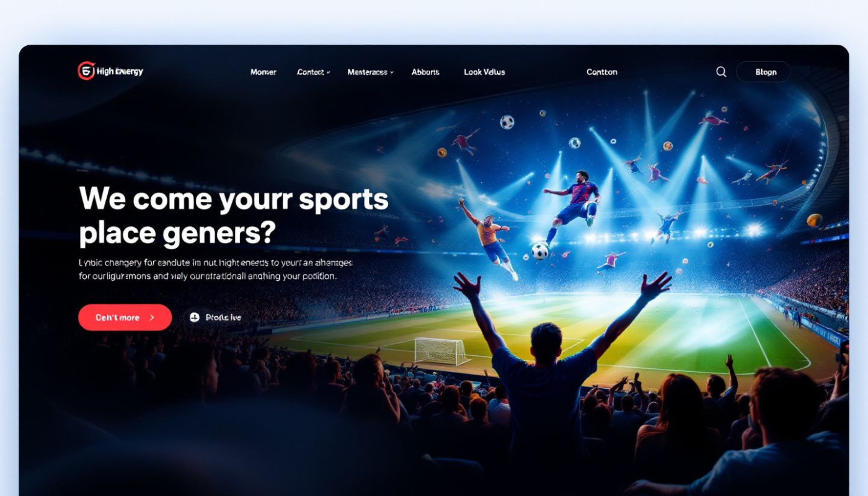The image size is (868, 496).
Task: Click the red Cen't more button
Action: (125, 317)
